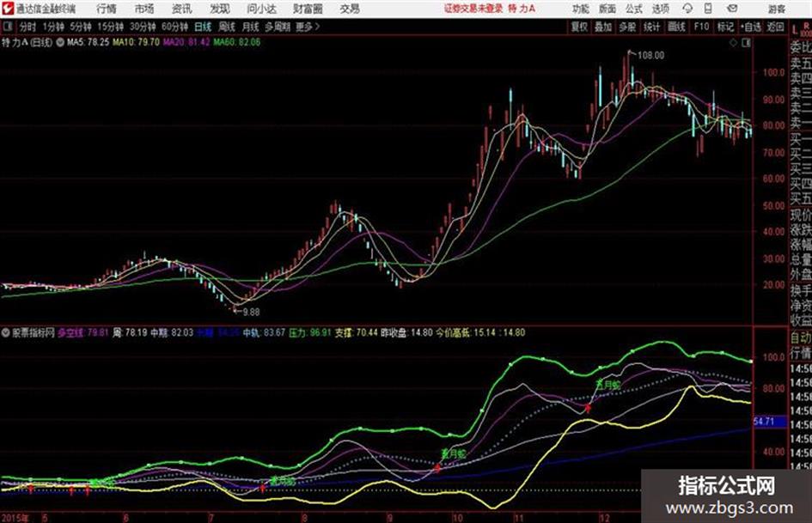This screenshot has width=812, height=523.
Task: Open the 行情 menu
Action: (107, 9)
